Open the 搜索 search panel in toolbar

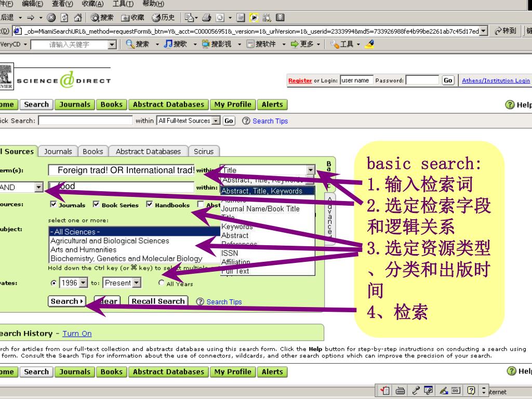pos(102,18)
